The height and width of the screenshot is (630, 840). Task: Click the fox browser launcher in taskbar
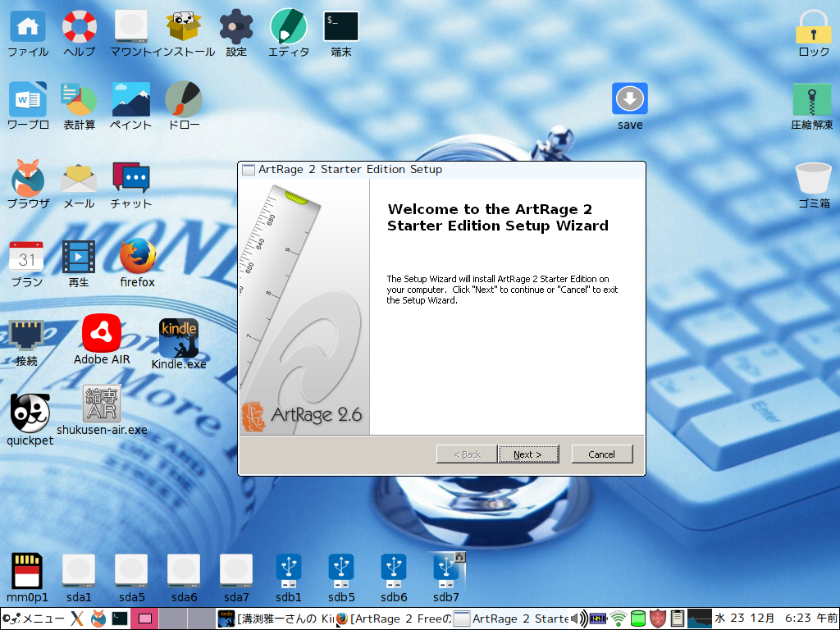(98, 619)
